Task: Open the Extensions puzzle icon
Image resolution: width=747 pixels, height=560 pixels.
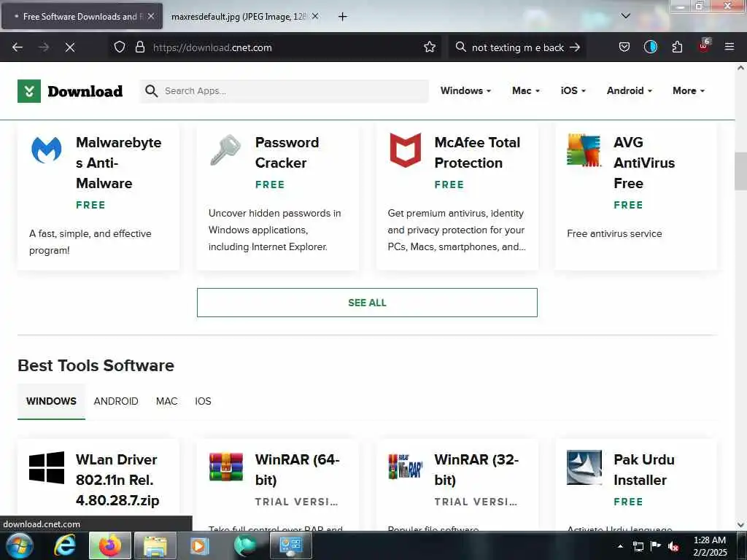Action: pos(677,47)
